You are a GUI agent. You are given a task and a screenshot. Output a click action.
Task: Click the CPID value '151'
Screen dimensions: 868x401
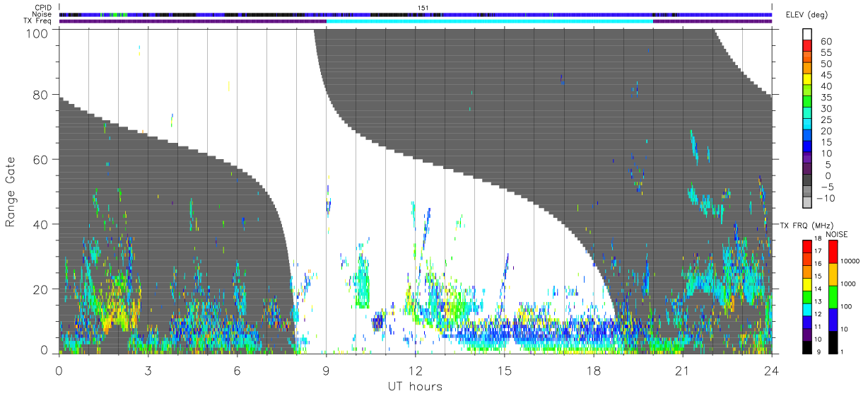coord(423,8)
